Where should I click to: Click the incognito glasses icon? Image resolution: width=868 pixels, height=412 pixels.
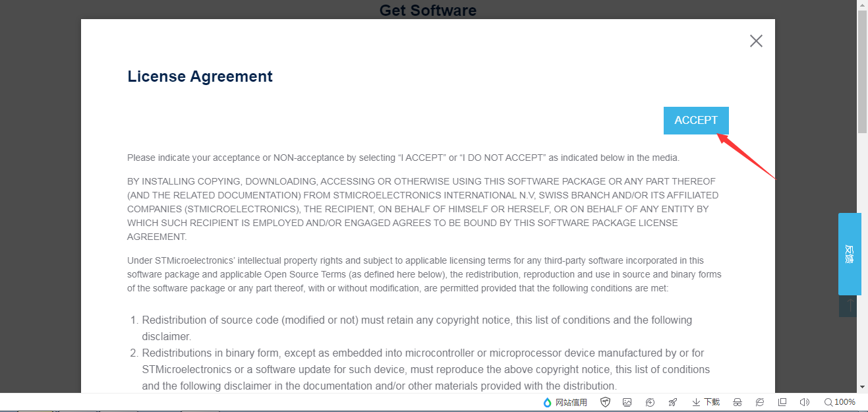click(x=738, y=402)
